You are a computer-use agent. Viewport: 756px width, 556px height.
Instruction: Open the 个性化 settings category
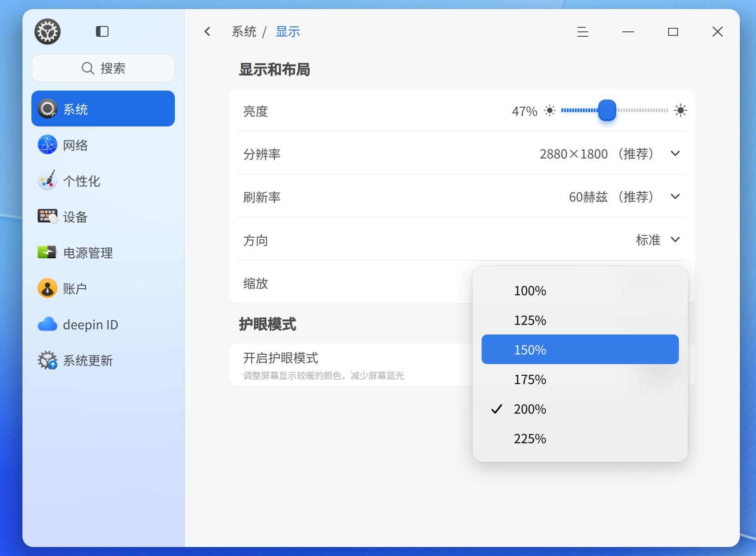pyautogui.click(x=103, y=180)
